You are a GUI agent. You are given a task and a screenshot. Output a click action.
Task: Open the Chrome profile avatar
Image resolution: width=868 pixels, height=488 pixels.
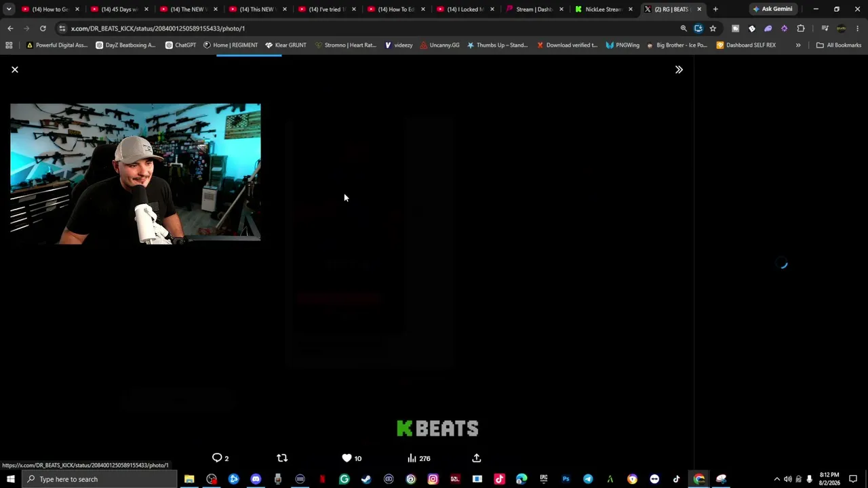pyautogui.click(x=842, y=28)
